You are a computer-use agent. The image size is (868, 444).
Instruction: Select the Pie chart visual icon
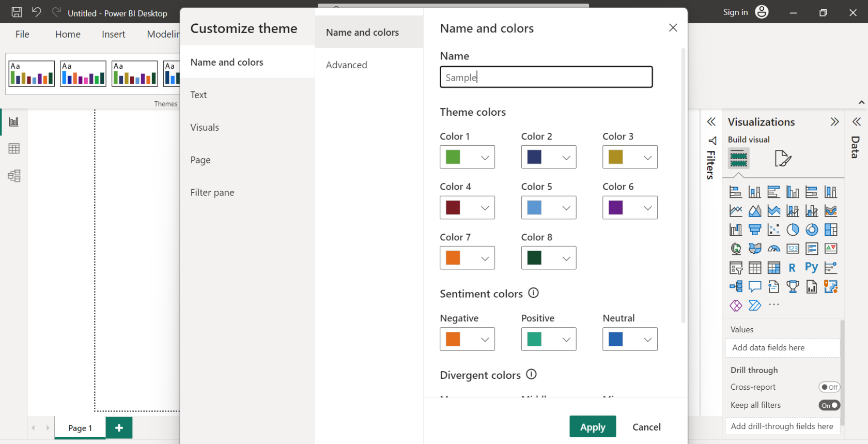[793, 230]
